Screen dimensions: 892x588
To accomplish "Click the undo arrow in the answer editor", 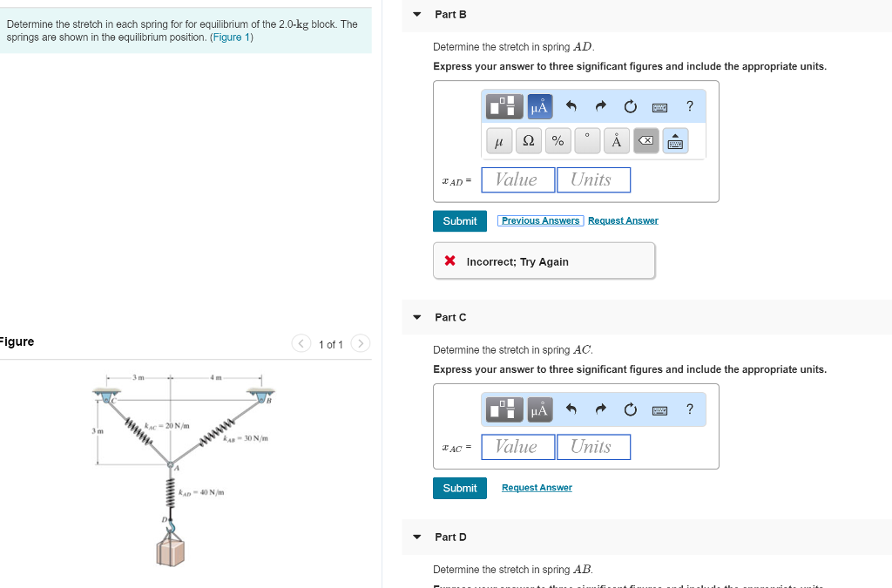I will click(571, 105).
